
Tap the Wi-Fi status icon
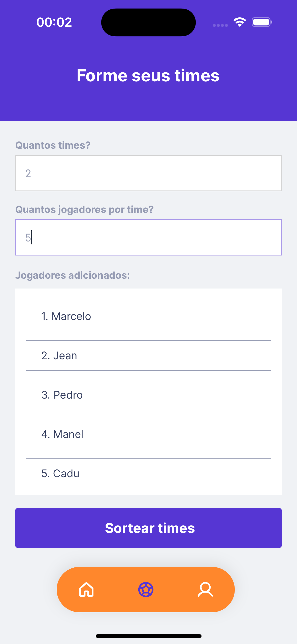tap(240, 22)
